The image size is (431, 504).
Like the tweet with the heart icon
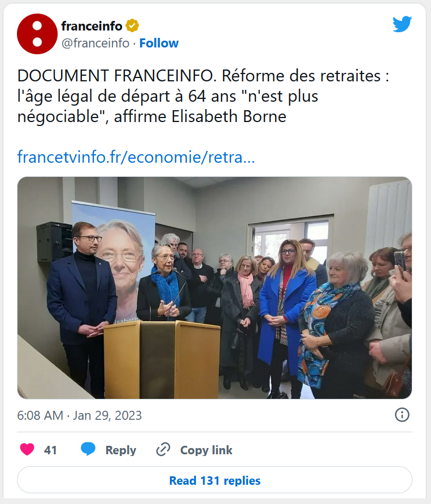point(27,449)
